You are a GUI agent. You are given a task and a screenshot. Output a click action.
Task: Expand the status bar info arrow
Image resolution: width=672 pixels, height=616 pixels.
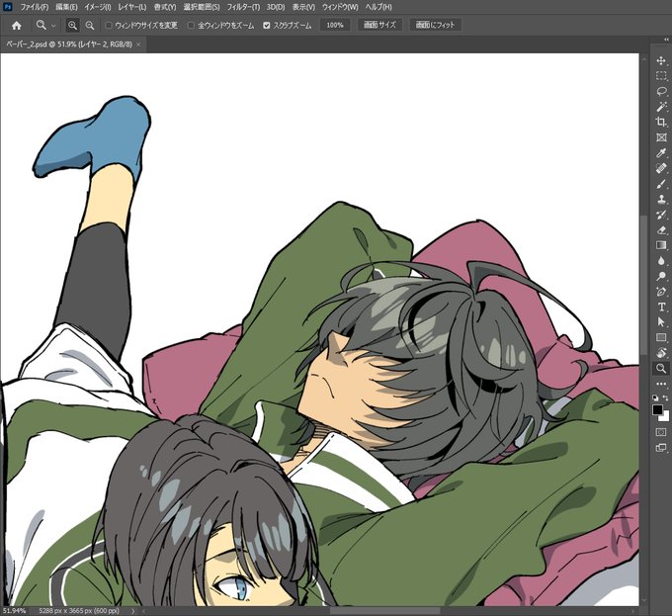click(132, 611)
